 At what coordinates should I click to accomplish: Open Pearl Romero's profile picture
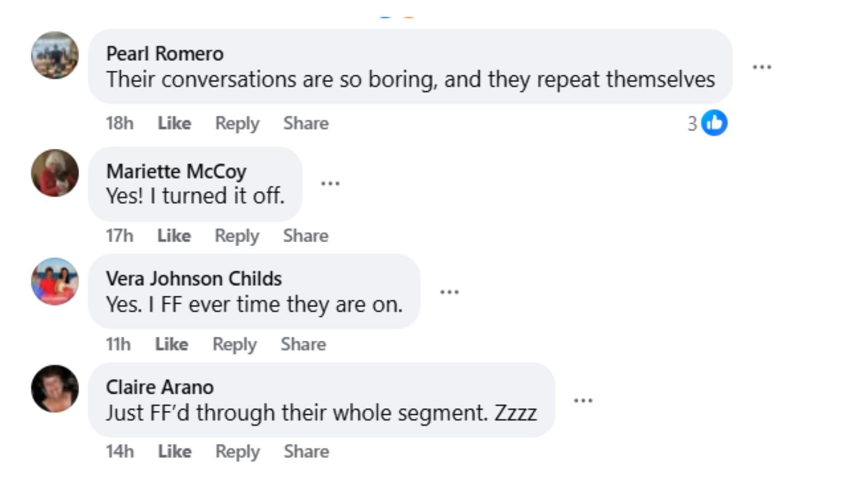coord(55,55)
